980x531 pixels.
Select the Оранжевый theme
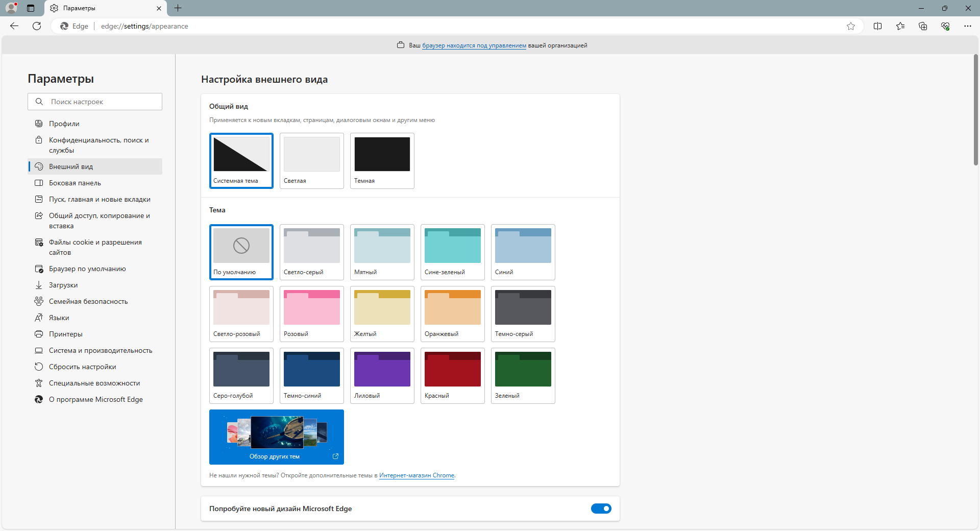(453, 314)
